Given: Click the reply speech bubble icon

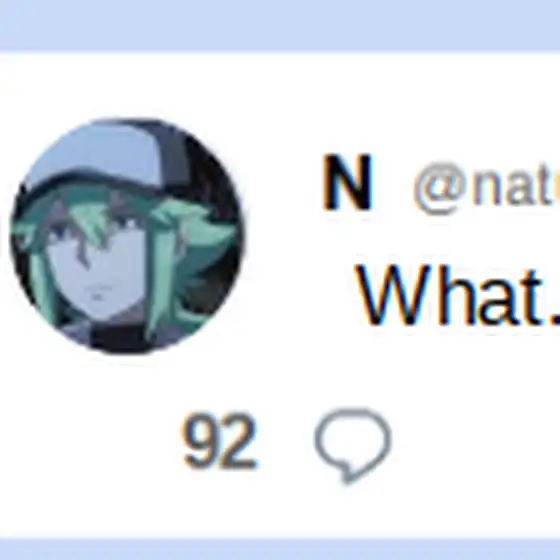Looking at the screenshot, I should click(353, 445).
